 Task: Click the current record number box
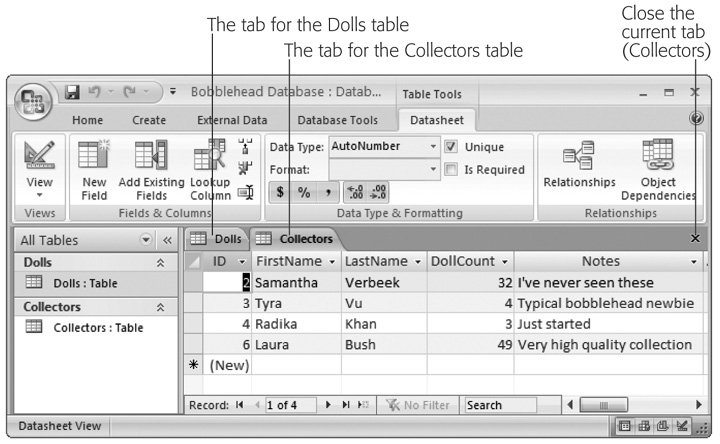point(291,405)
